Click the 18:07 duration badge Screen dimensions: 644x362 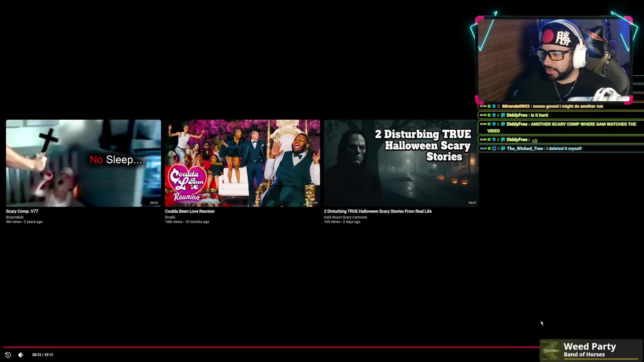click(x=472, y=203)
